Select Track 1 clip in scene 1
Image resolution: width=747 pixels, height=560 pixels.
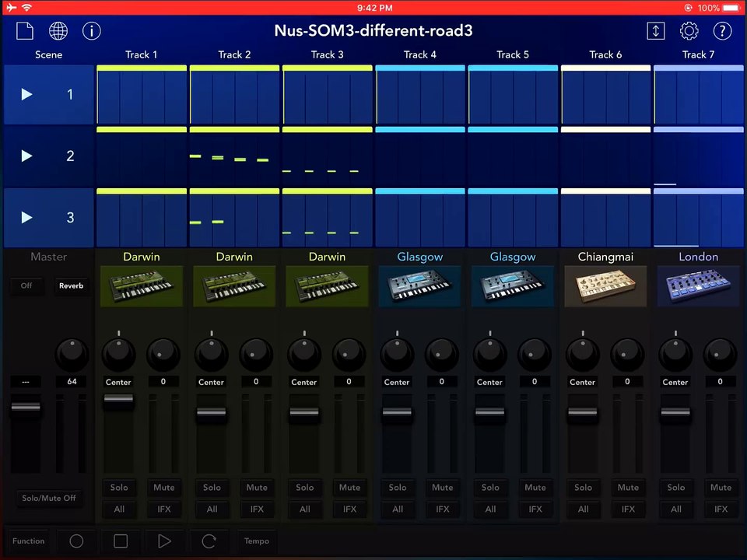(x=142, y=95)
